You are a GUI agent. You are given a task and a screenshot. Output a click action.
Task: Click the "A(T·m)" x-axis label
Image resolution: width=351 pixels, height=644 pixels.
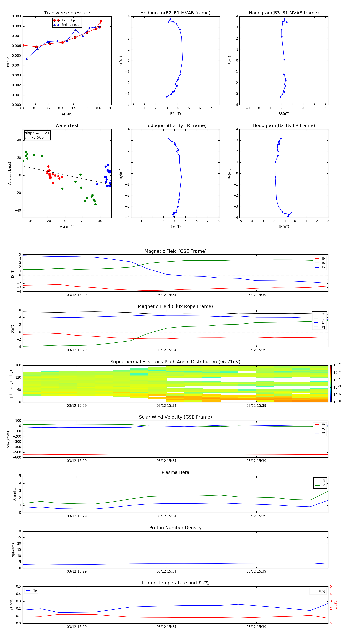[x=67, y=114]
